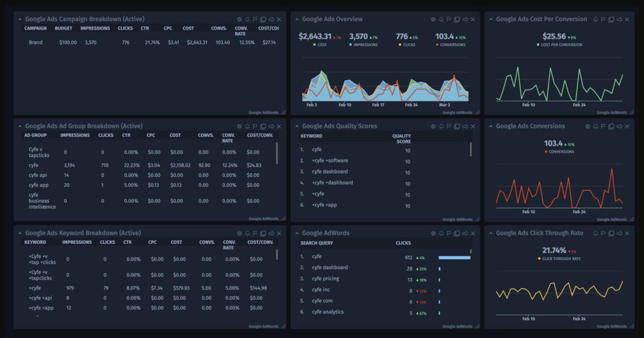The width and height of the screenshot is (644, 338).
Task: Clone the Google Ads Conversions widget
Action: pyautogui.click(x=611, y=126)
